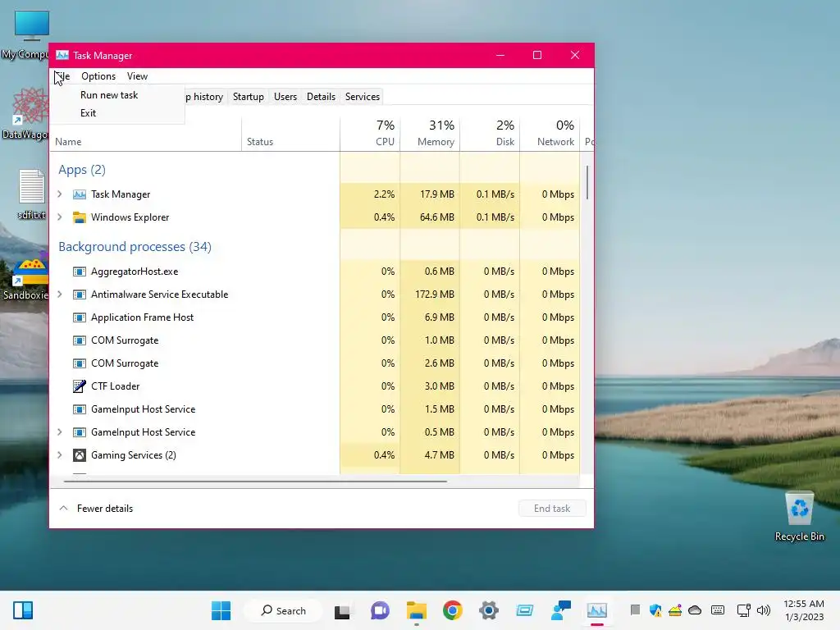
Task: Open the Options menu
Action: click(x=98, y=76)
